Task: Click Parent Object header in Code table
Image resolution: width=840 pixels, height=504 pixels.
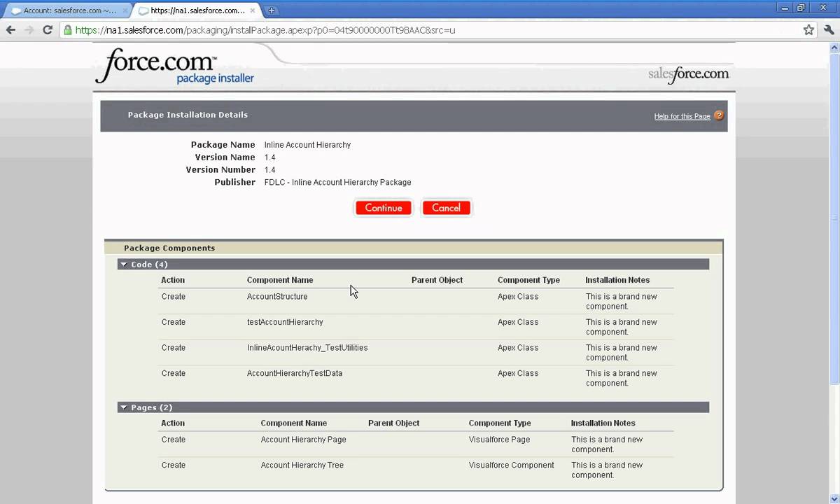Action: coord(437,280)
